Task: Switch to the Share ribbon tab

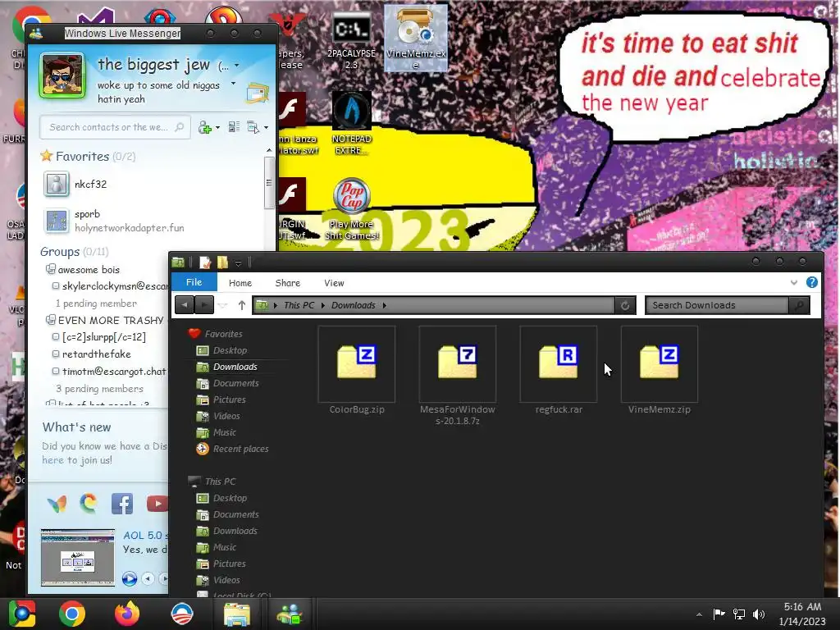Action: (288, 283)
